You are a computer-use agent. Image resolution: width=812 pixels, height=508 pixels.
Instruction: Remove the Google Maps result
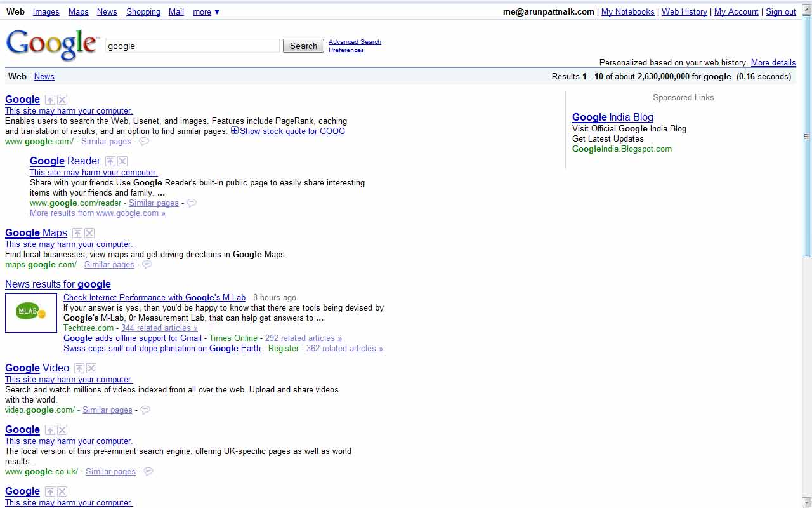pyautogui.click(x=89, y=233)
